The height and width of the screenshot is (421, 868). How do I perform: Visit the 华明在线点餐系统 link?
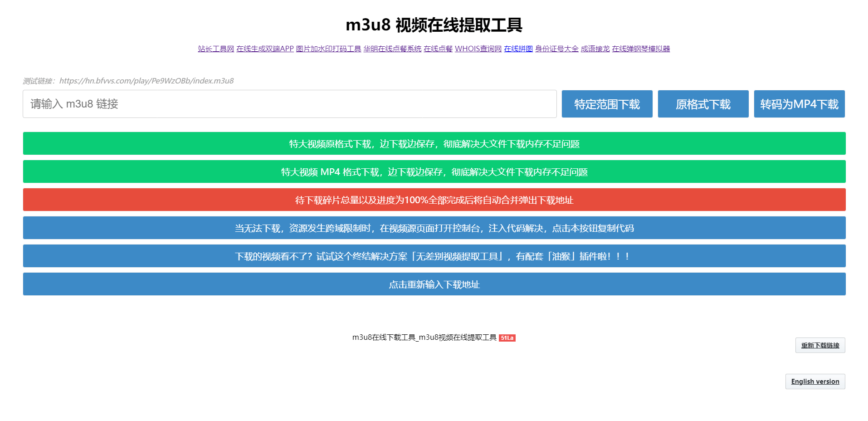point(392,49)
